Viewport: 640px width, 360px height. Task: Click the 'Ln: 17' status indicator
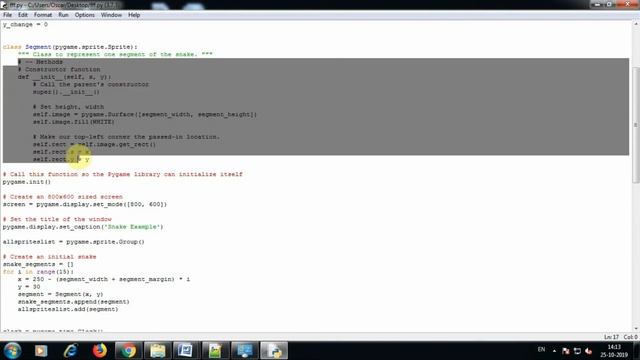pos(611,337)
